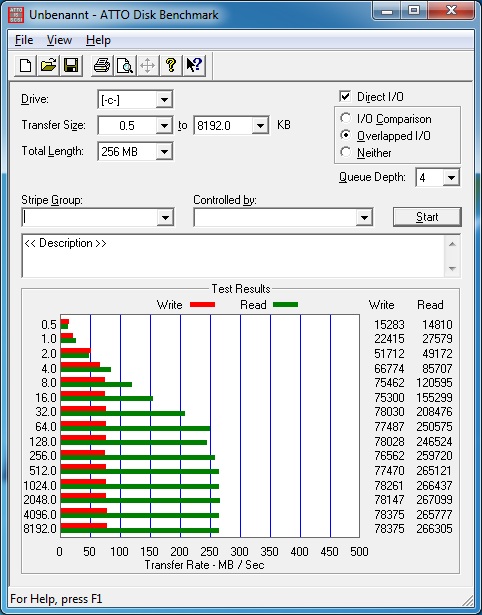Choose the Neither radio option
Image resolution: width=482 pixels, height=615 pixels.
(346, 152)
